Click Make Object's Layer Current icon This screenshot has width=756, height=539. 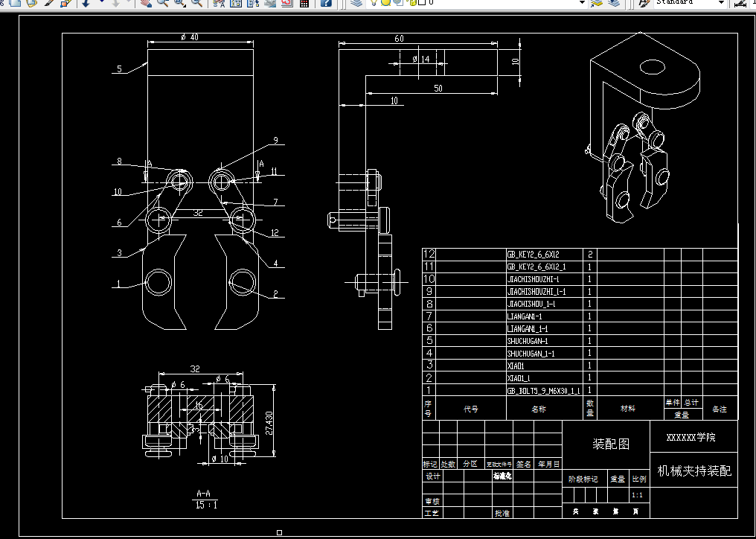(x=597, y=3)
